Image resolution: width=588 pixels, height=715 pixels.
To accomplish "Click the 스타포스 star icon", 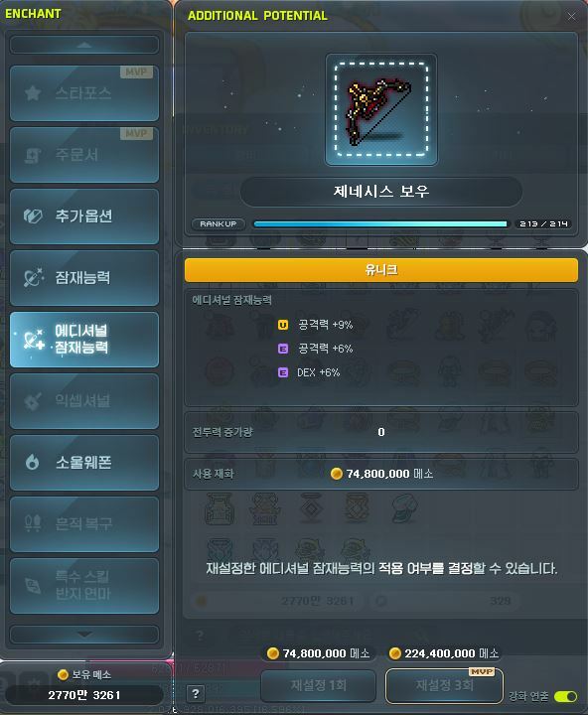I will tap(33, 93).
